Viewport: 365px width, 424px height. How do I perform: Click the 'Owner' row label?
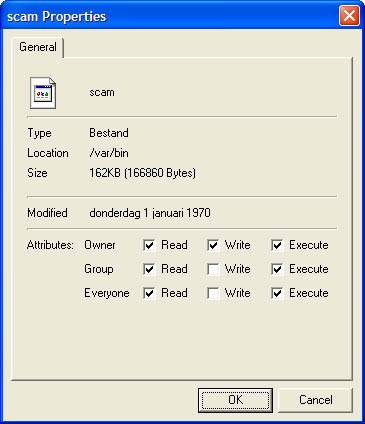(100, 245)
